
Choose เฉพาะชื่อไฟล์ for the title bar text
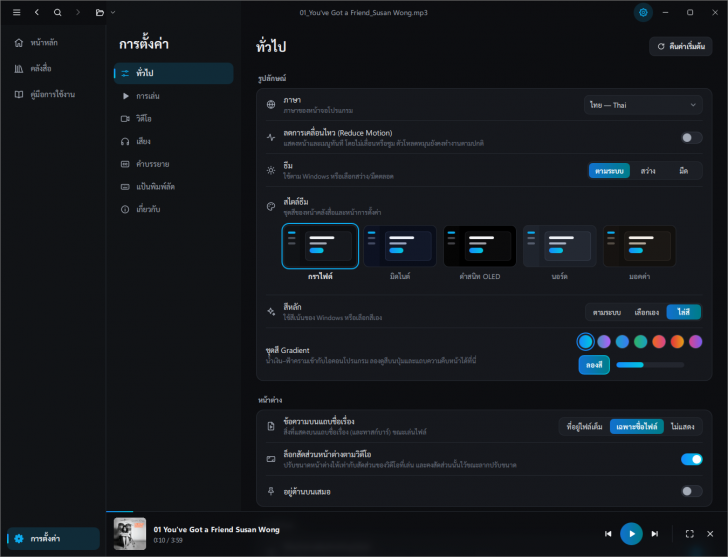click(x=637, y=427)
